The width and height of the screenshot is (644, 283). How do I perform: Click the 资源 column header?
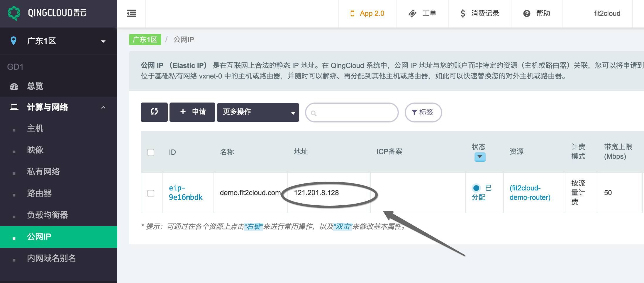(x=517, y=152)
